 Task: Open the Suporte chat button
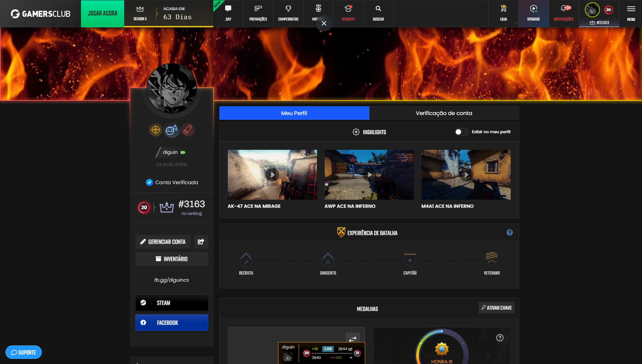(24, 352)
